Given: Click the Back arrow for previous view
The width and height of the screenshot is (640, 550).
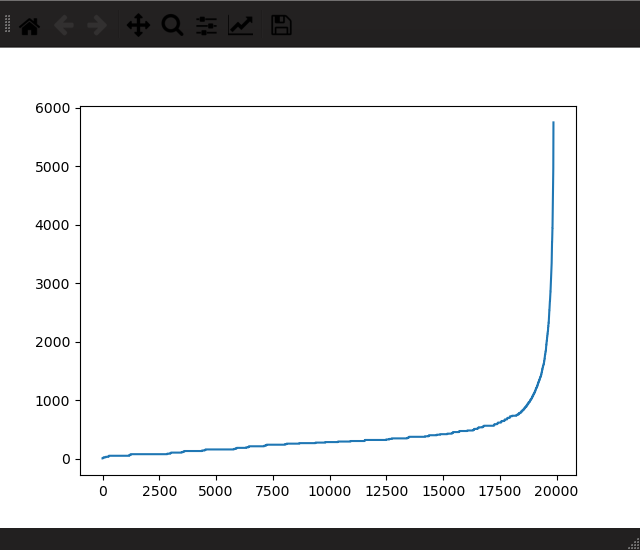Looking at the screenshot, I should coord(64,26).
